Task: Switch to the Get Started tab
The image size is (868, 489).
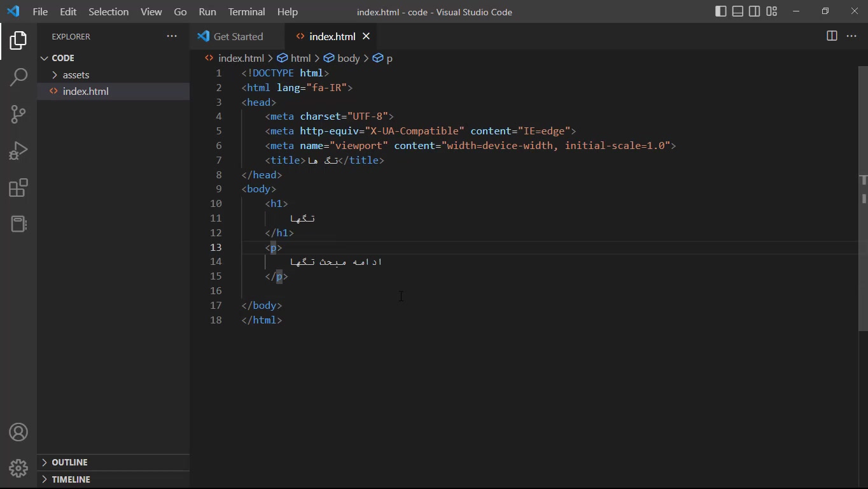Action: click(x=237, y=36)
